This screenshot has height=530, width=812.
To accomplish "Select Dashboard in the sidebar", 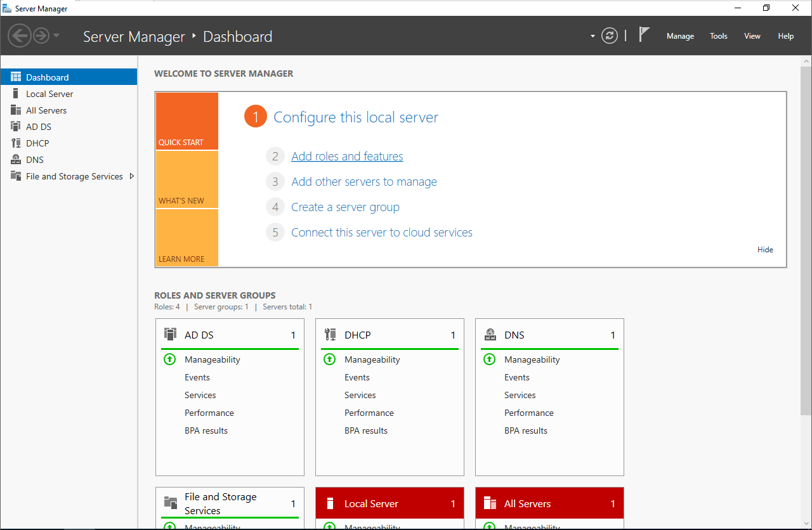I will click(69, 77).
